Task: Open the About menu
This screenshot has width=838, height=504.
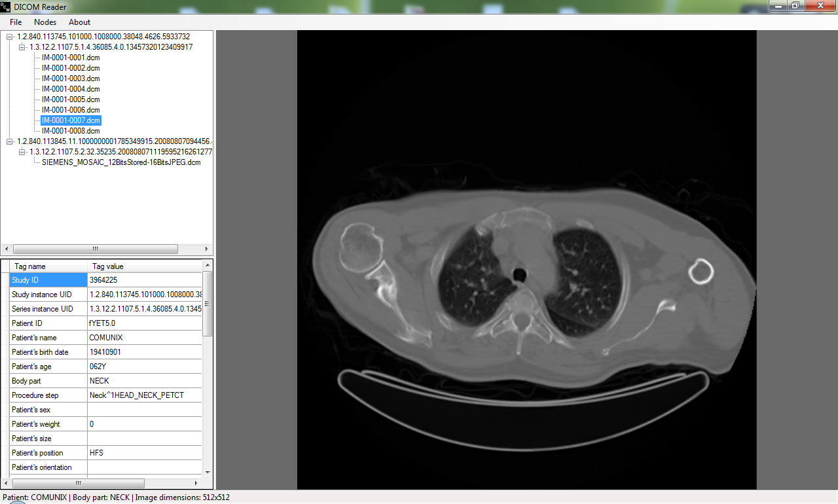Action: coord(79,22)
